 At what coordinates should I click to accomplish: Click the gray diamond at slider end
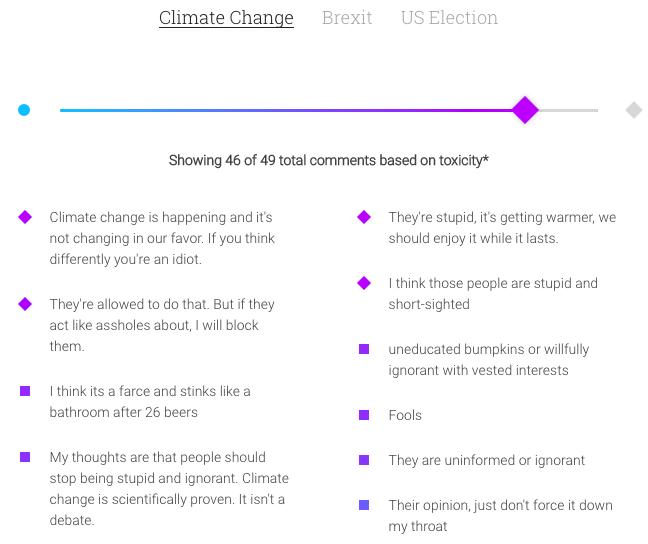tap(634, 110)
